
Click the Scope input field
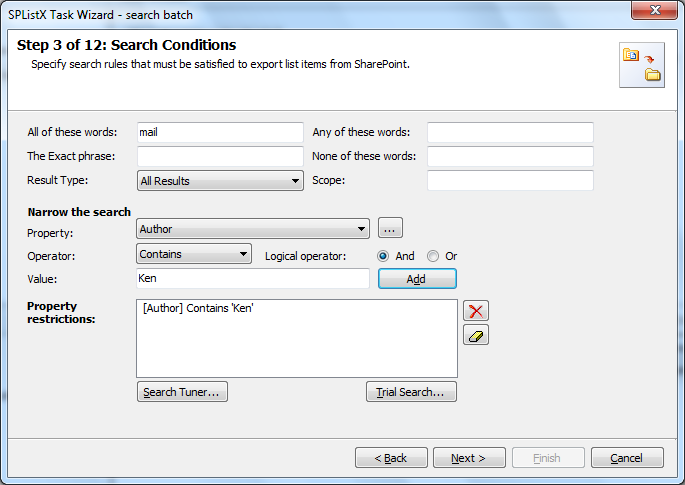510,180
